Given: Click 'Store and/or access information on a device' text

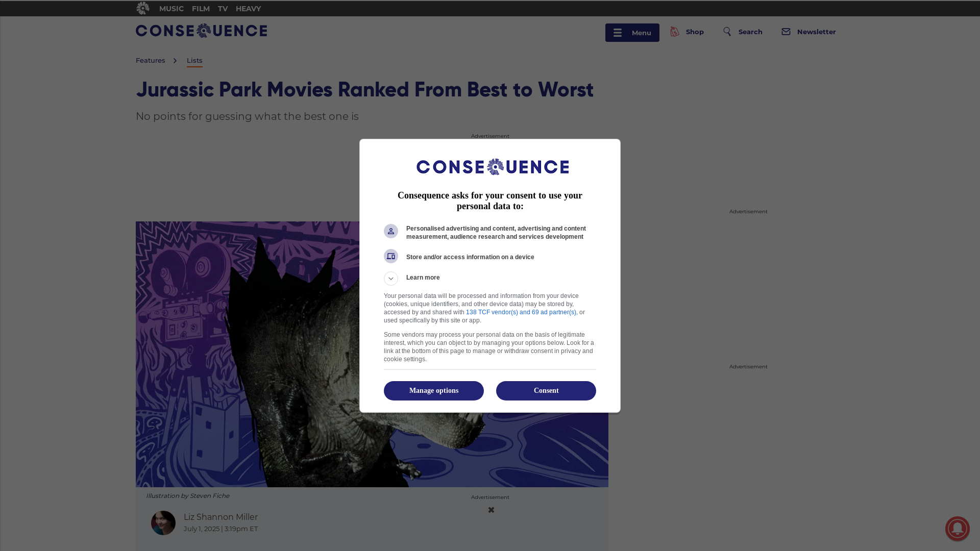Looking at the screenshot, I should coord(470,257).
